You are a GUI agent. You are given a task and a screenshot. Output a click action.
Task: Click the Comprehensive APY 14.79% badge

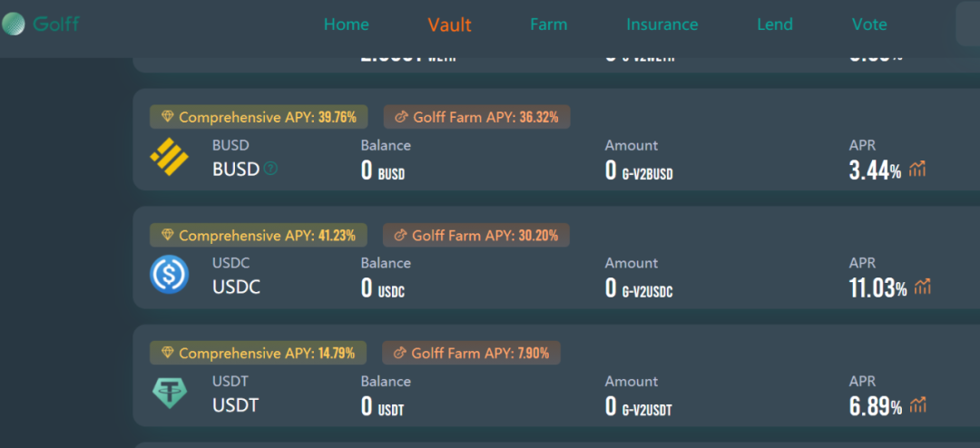click(x=258, y=353)
